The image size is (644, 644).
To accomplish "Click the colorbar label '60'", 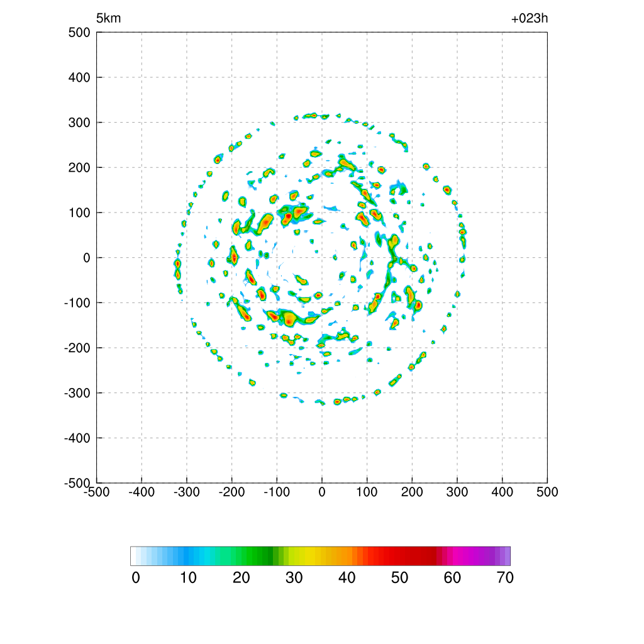I will tap(452, 578).
